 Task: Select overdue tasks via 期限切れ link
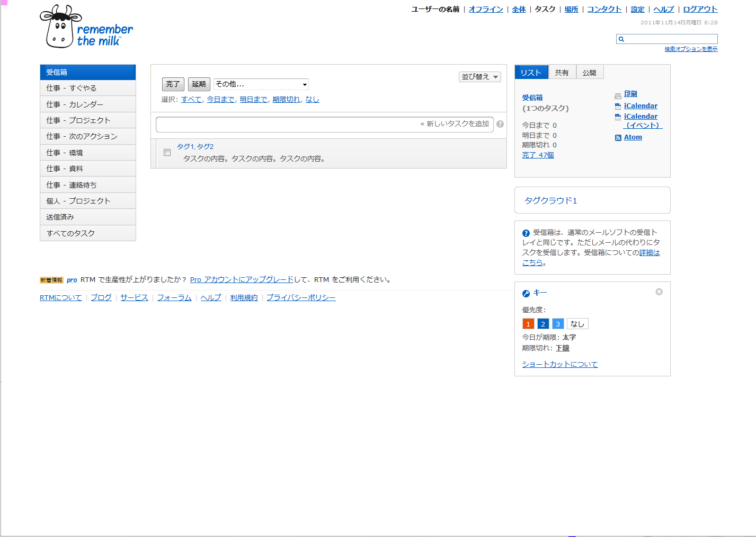(x=287, y=100)
